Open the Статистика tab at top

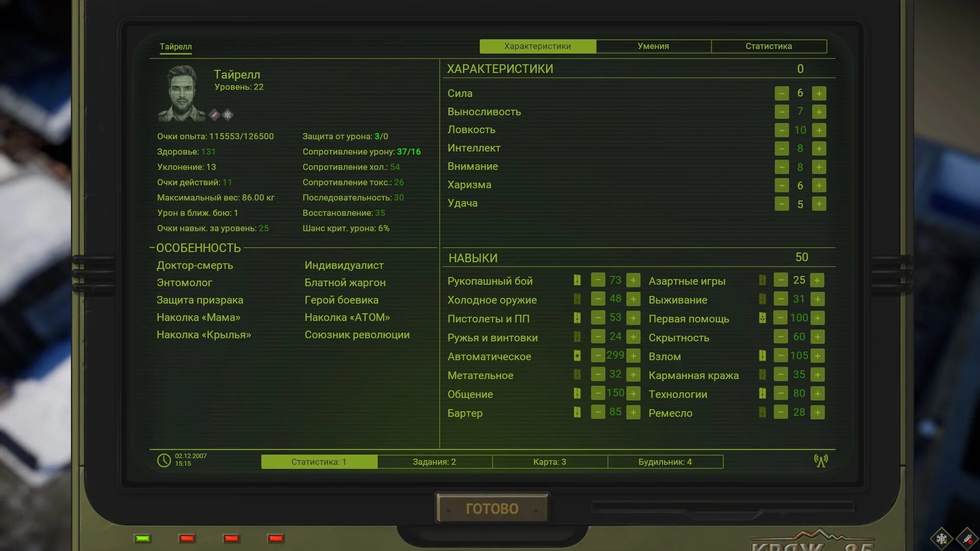tap(768, 46)
